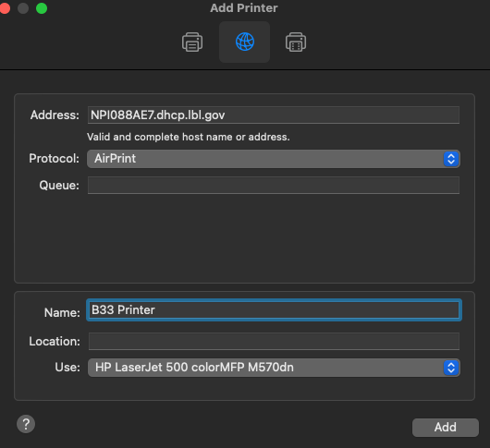Click the valid host name status message
The height and width of the screenshot is (448, 490).
[189, 137]
